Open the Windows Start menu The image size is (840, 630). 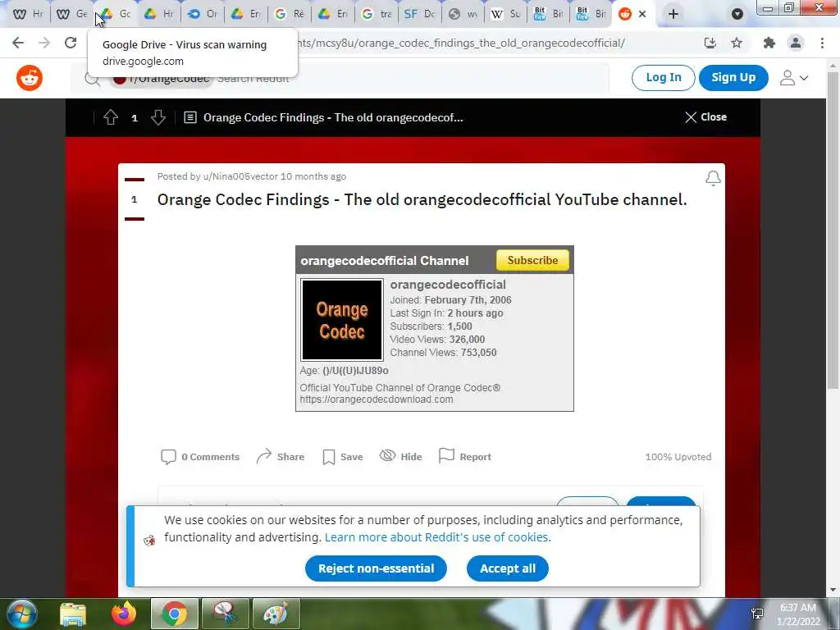point(22,614)
